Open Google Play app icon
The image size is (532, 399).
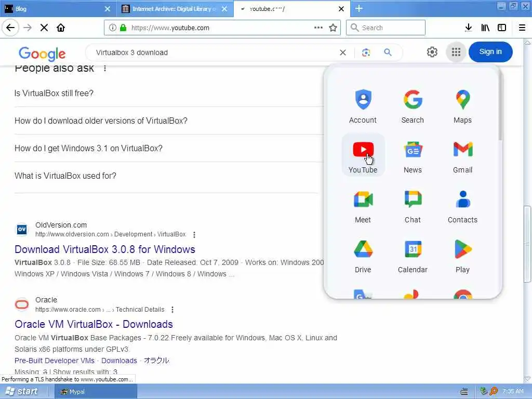pyautogui.click(x=462, y=256)
